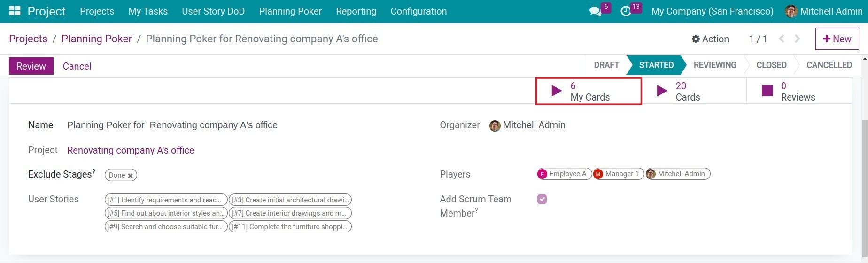Click Mitchell Admin avatar in top bar

(x=791, y=11)
